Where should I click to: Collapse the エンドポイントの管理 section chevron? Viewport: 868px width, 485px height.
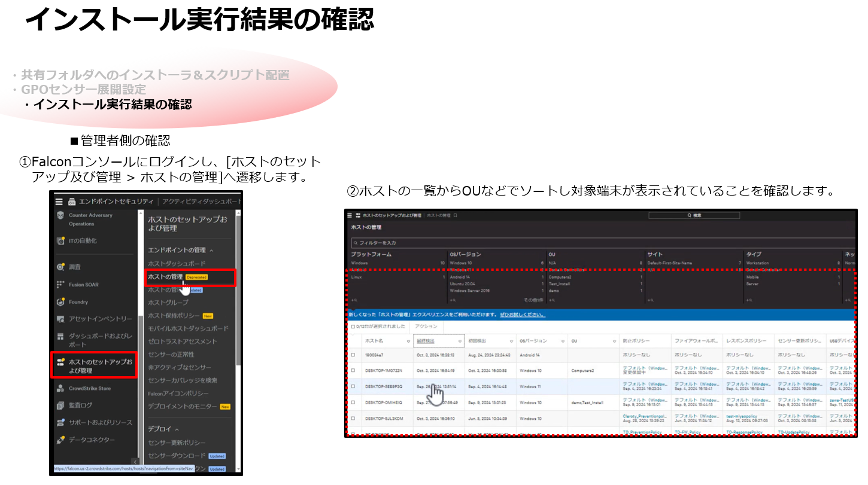[211, 250]
